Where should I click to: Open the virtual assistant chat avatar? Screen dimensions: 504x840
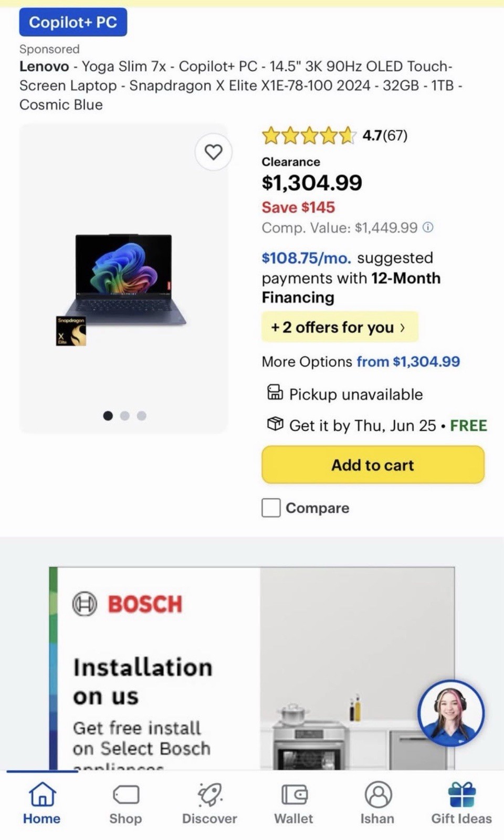tap(451, 713)
